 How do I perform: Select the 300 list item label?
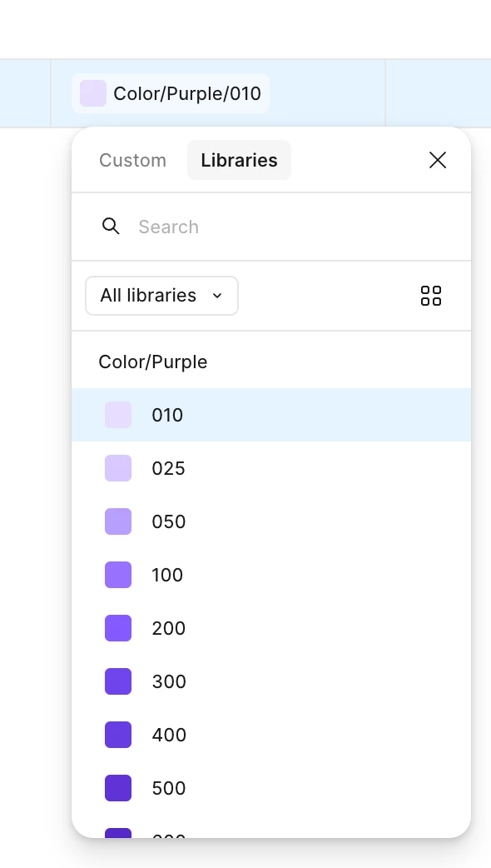pos(169,681)
